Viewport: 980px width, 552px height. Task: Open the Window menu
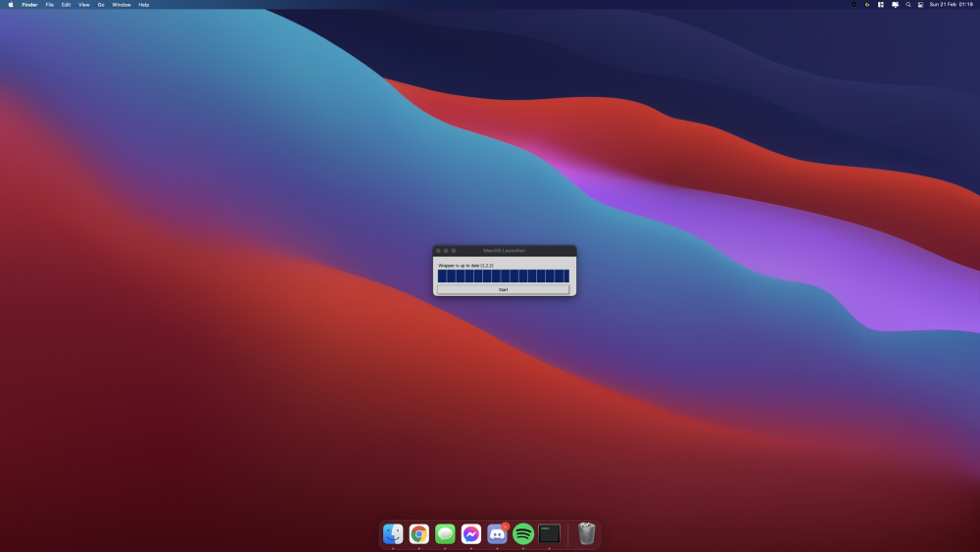tap(122, 5)
